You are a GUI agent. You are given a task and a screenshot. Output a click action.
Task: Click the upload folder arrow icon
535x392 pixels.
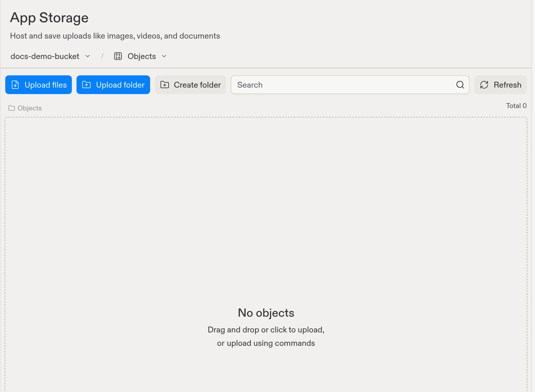point(86,85)
